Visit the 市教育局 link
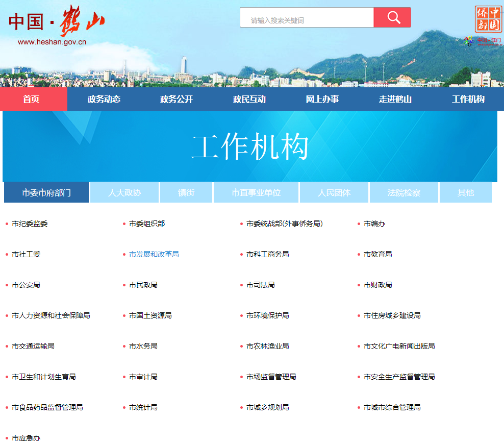Screen dimensions: 504x443 point(377,254)
